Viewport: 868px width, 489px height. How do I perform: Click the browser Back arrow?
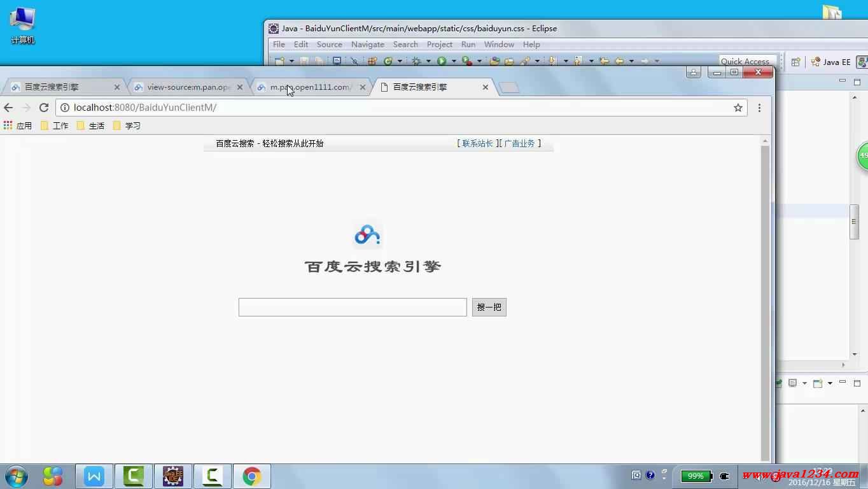click(8, 108)
